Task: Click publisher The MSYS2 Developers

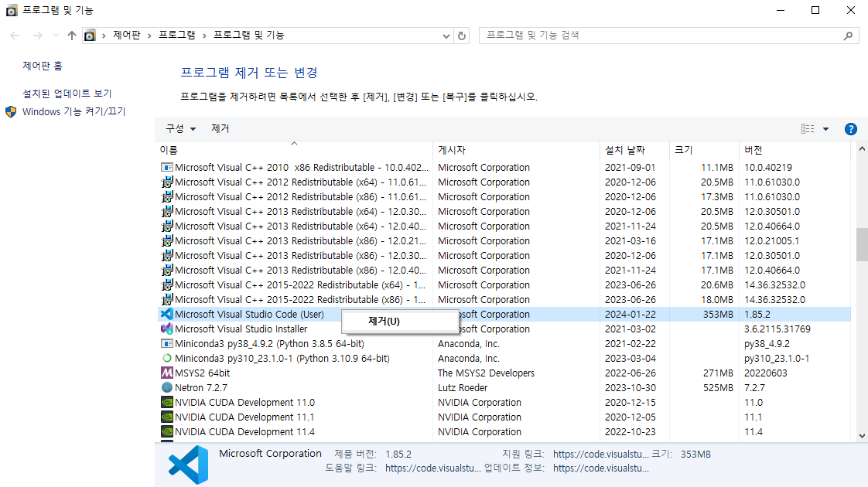Action: 486,373
